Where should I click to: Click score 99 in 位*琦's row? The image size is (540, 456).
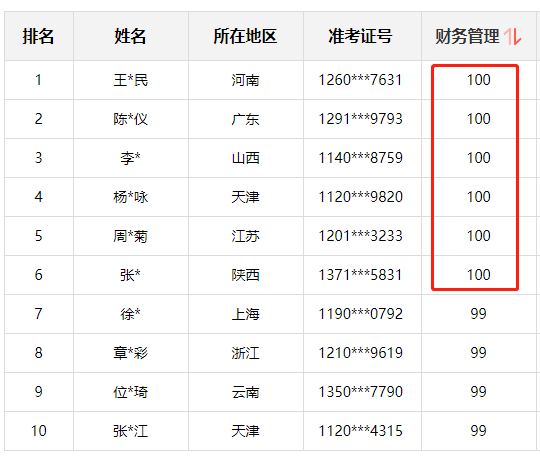point(478,391)
